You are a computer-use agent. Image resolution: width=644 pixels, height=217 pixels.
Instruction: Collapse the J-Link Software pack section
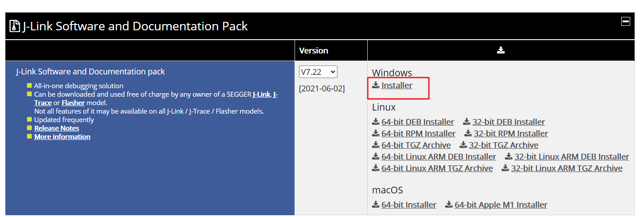click(625, 21)
